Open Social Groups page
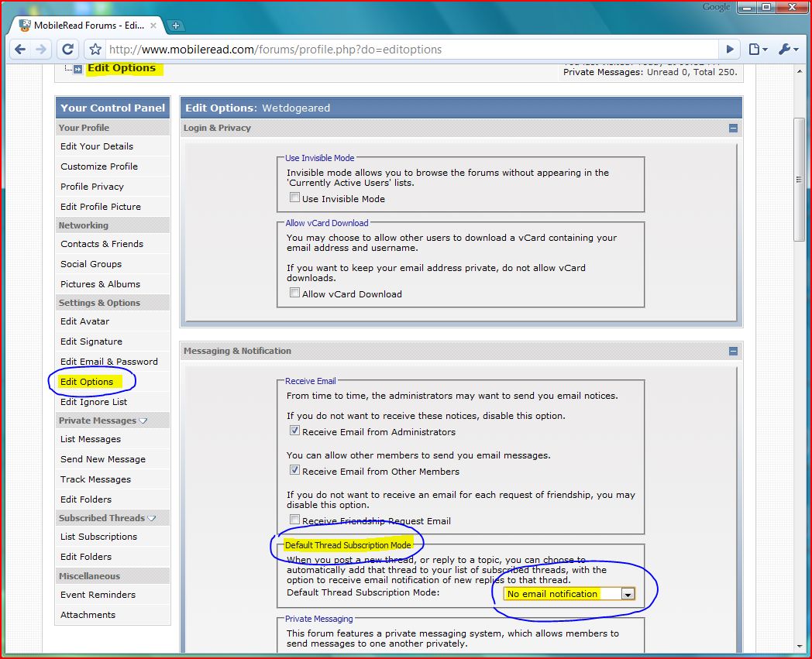This screenshot has width=812, height=659. (x=91, y=264)
